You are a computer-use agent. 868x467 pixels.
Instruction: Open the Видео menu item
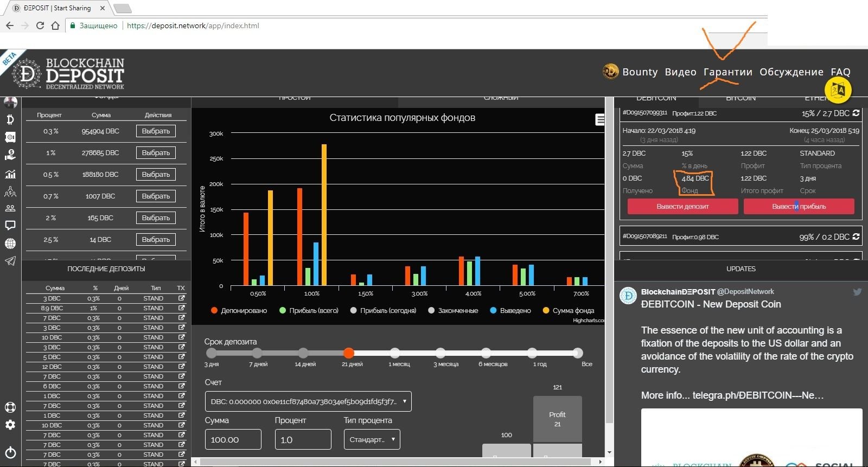tap(680, 72)
